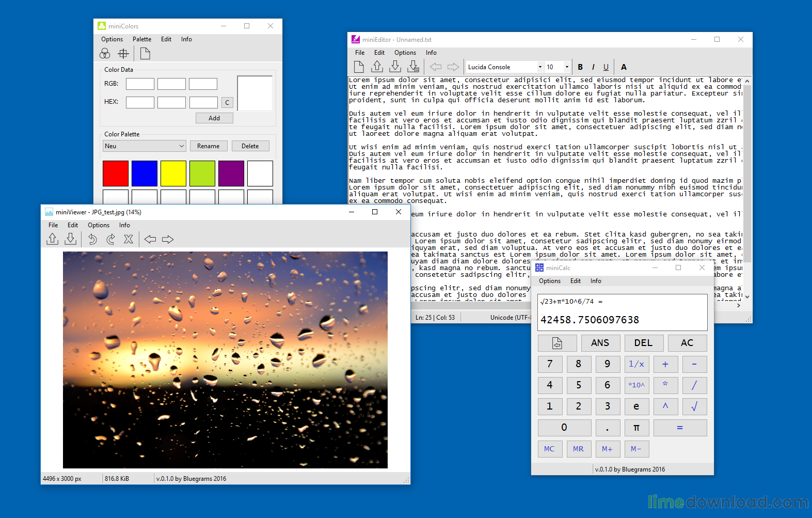Select the crosshair color picker icon
The height and width of the screenshot is (518, 812).
123,53
